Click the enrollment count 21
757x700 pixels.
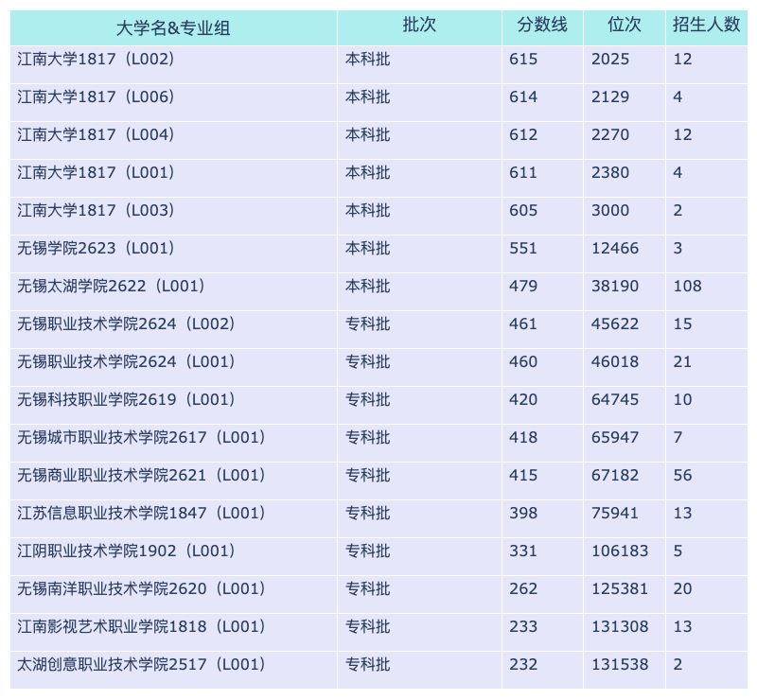pyautogui.click(x=682, y=362)
